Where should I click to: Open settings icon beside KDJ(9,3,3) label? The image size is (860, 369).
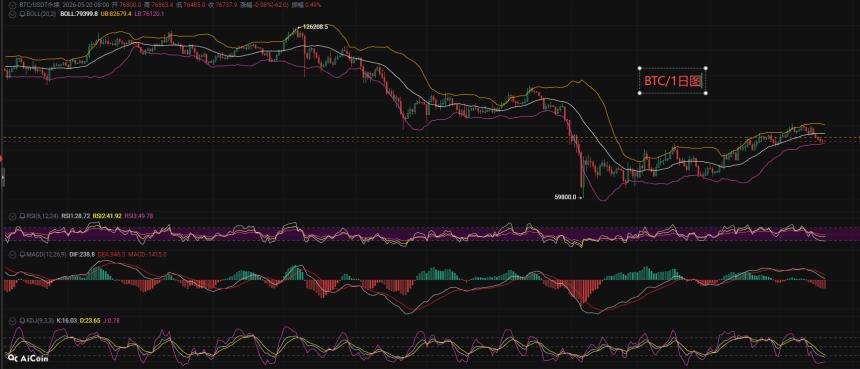click(x=22, y=320)
